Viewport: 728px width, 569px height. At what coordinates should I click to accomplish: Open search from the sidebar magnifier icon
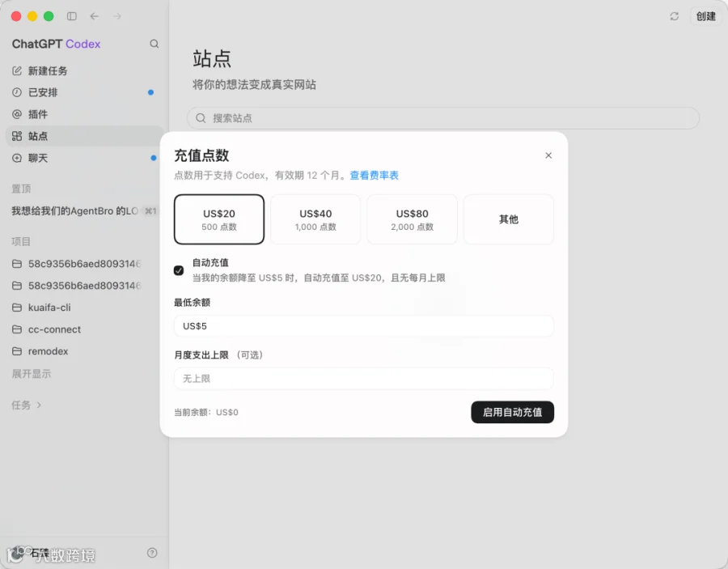[154, 44]
